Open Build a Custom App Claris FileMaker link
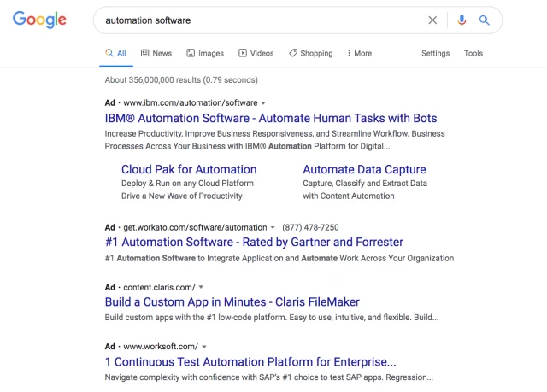 232,301
